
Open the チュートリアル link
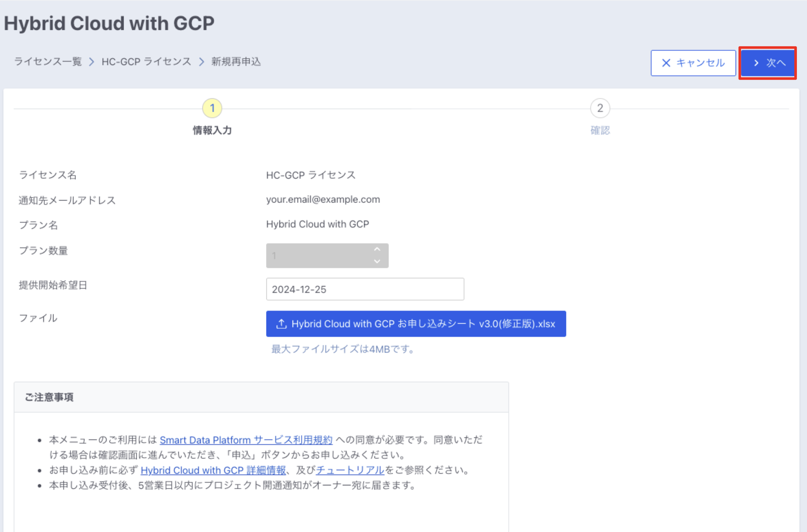(350, 470)
